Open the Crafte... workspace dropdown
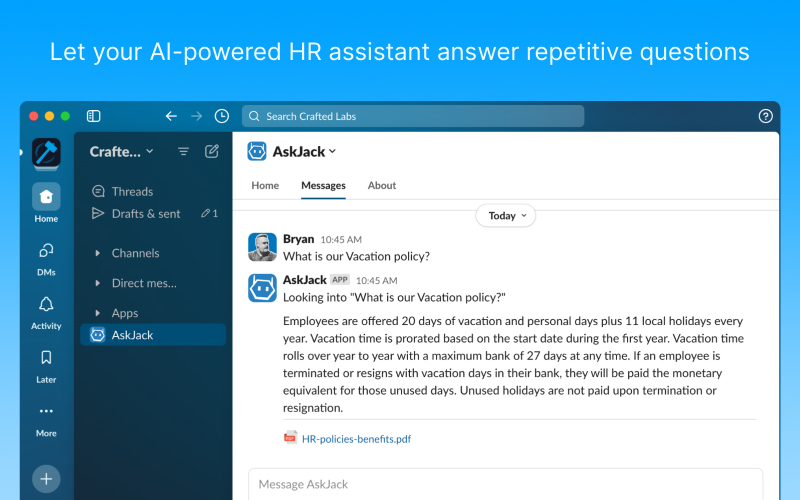This screenshot has height=500, width=800. (x=121, y=152)
